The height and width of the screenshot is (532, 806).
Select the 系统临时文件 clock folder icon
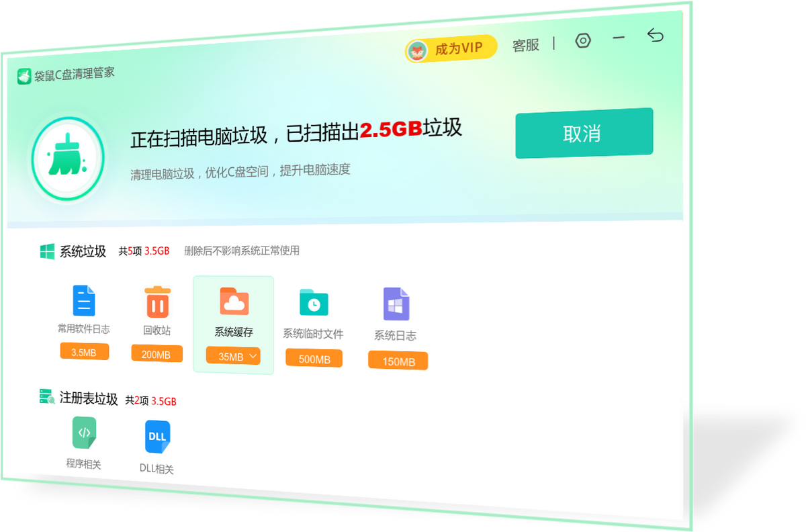coord(314,302)
